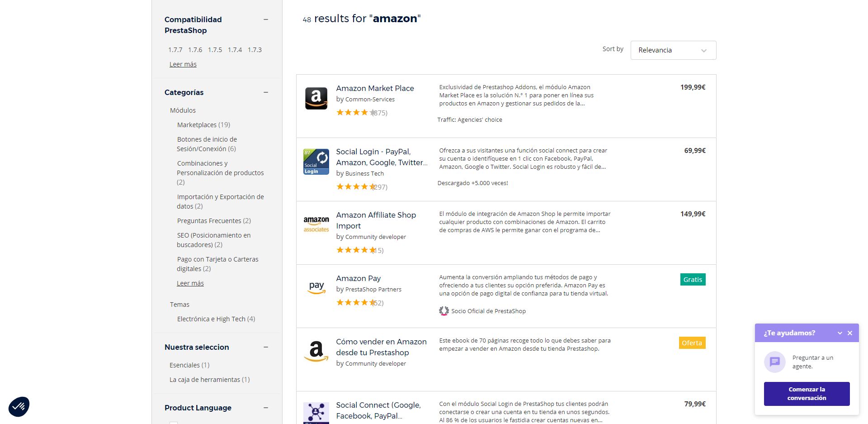868x424 pixels.
Task: Click the Social Connect network icon
Action: 316,412
